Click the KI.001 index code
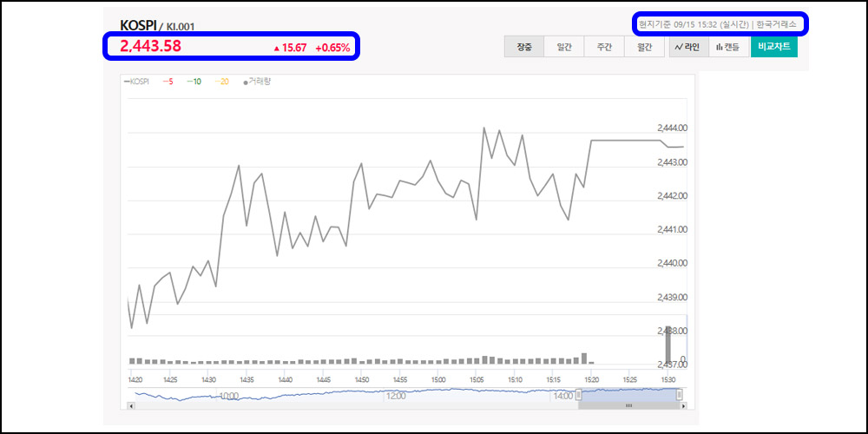Viewport: 868px width, 434px height. click(x=181, y=27)
